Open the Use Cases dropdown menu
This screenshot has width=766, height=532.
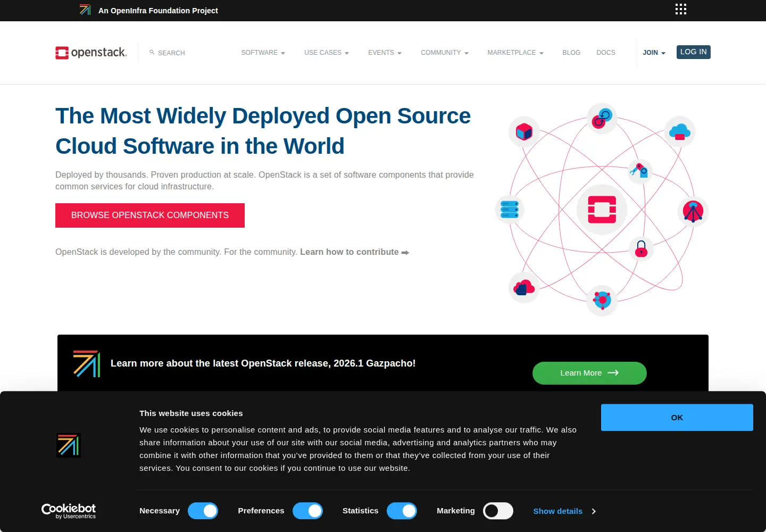(327, 53)
